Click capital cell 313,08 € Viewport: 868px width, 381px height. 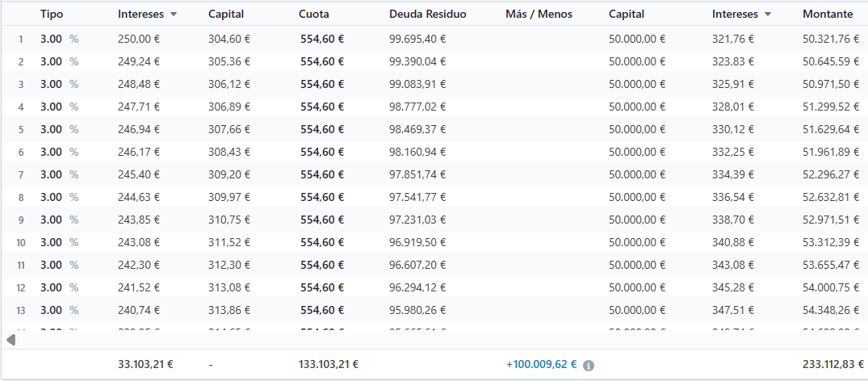[229, 287]
